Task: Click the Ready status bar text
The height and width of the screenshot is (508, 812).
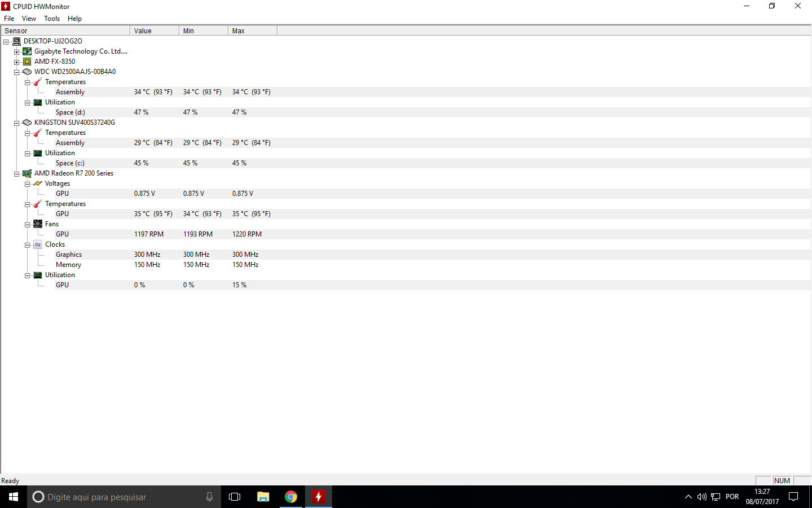Action: coord(10,481)
